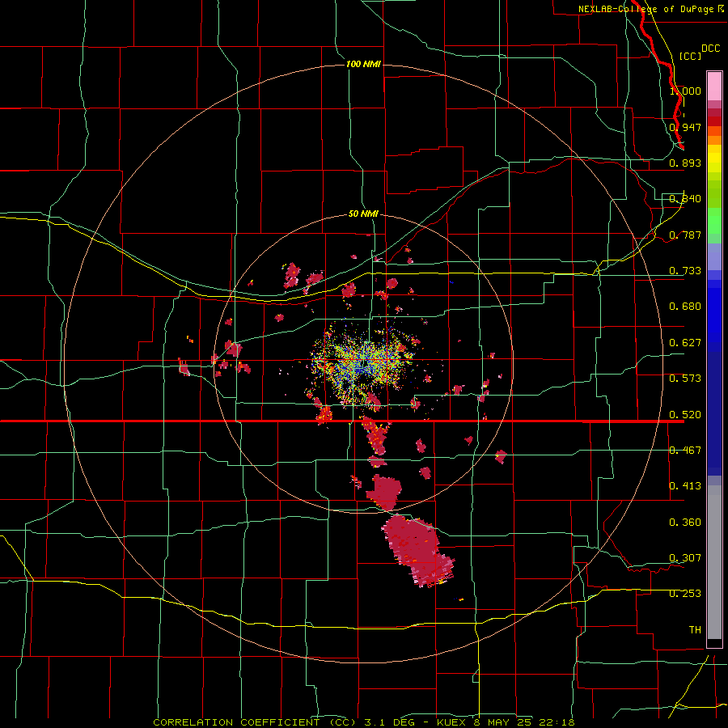Select the 0.627 scale value label
This screenshot has width=728, height=728.
(x=685, y=343)
